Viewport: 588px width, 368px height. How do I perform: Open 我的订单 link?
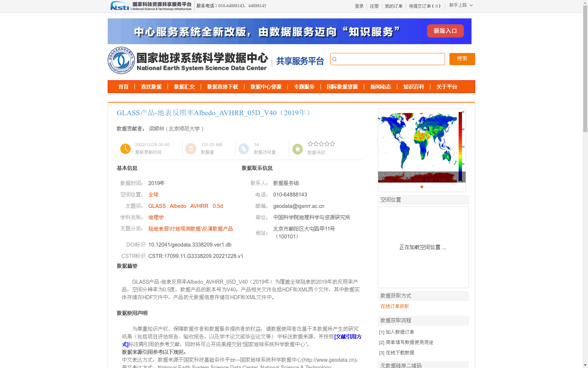coord(394,6)
